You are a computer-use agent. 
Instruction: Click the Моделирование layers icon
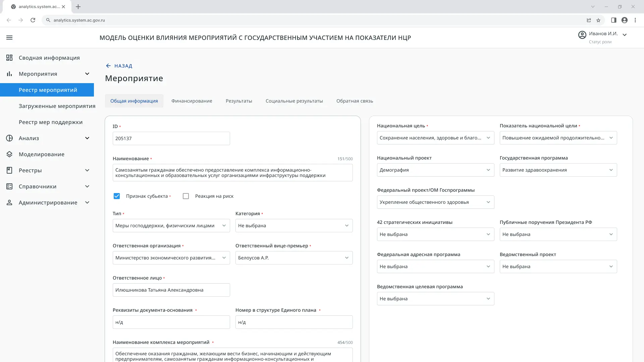point(9,154)
